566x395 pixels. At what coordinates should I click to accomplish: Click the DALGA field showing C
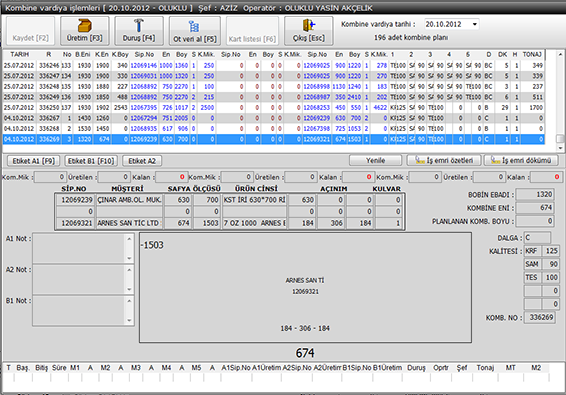point(537,238)
